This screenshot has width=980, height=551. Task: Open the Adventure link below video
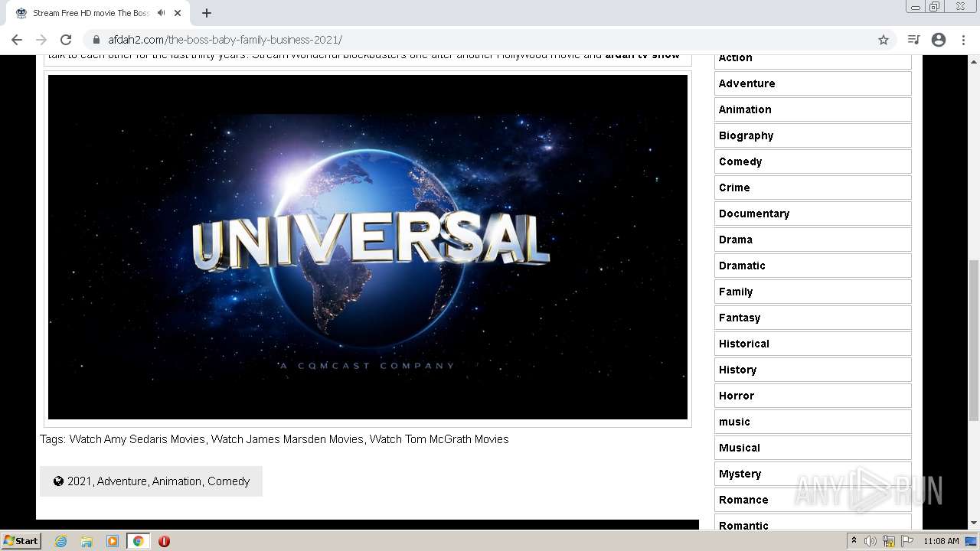coord(122,481)
